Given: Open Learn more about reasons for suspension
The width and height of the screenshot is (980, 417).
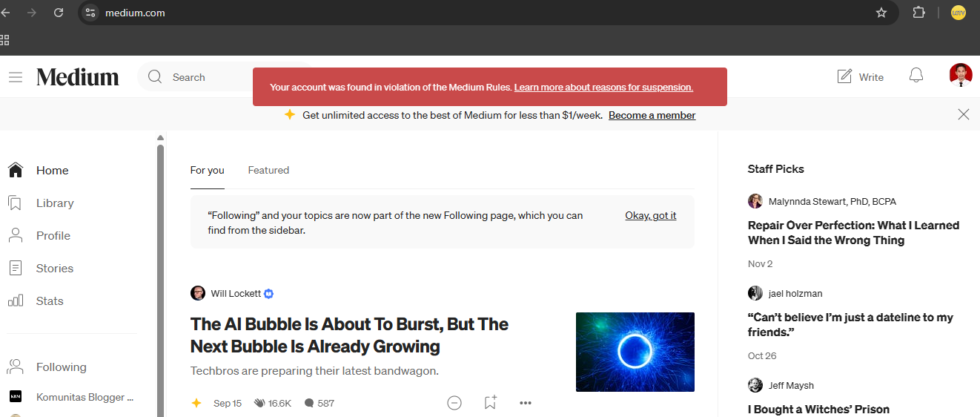Looking at the screenshot, I should (x=603, y=88).
